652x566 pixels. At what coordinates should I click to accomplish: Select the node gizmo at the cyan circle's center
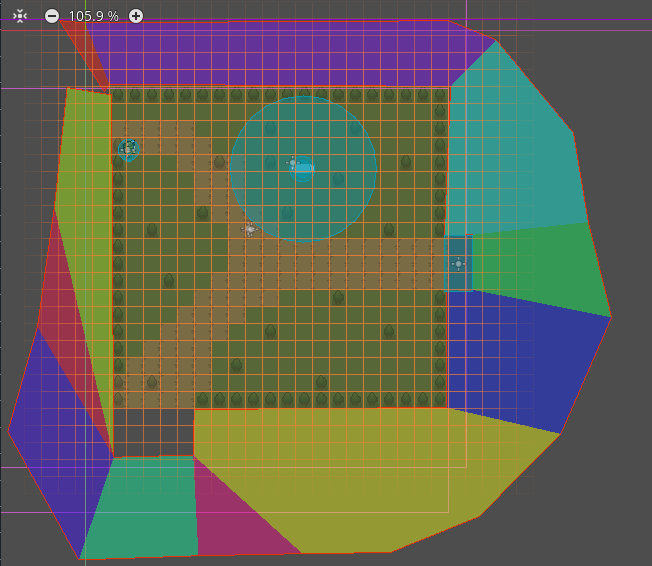pos(293,162)
